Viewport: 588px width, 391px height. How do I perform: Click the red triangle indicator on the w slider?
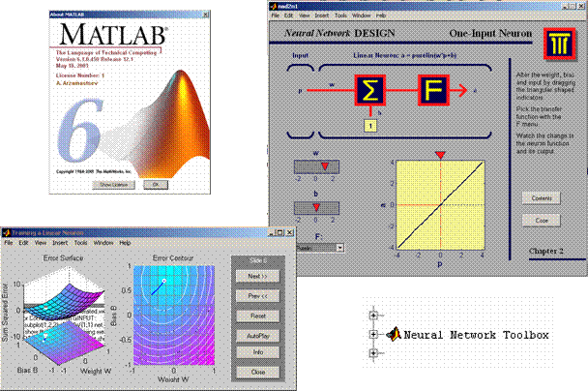coord(325,166)
